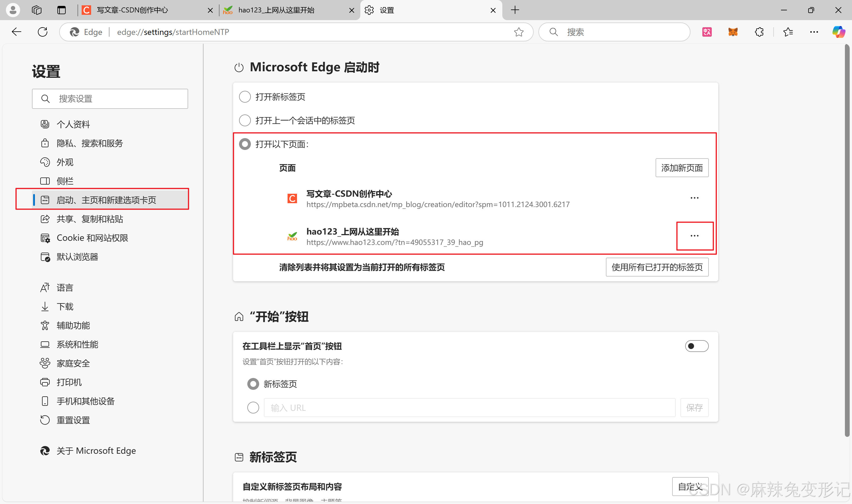Open 隐私、搜索和服务 settings section
The image size is (852, 504).
pos(90,143)
